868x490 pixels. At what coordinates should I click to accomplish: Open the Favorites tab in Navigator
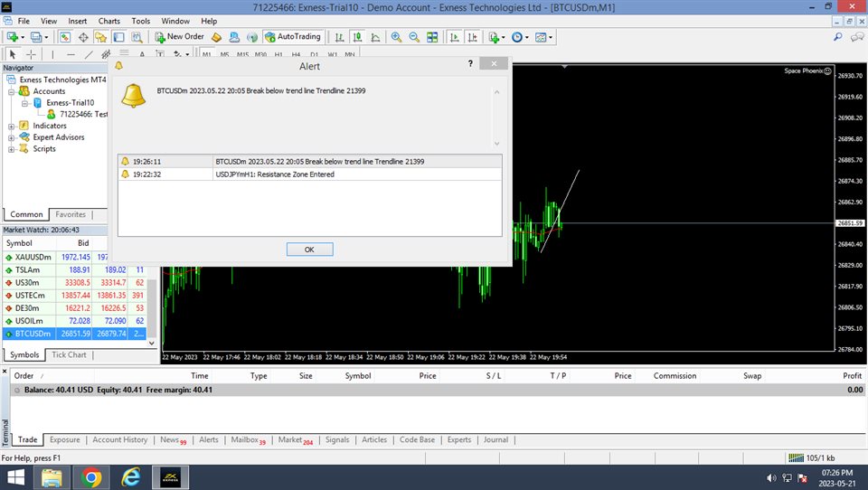[x=71, y=214]
